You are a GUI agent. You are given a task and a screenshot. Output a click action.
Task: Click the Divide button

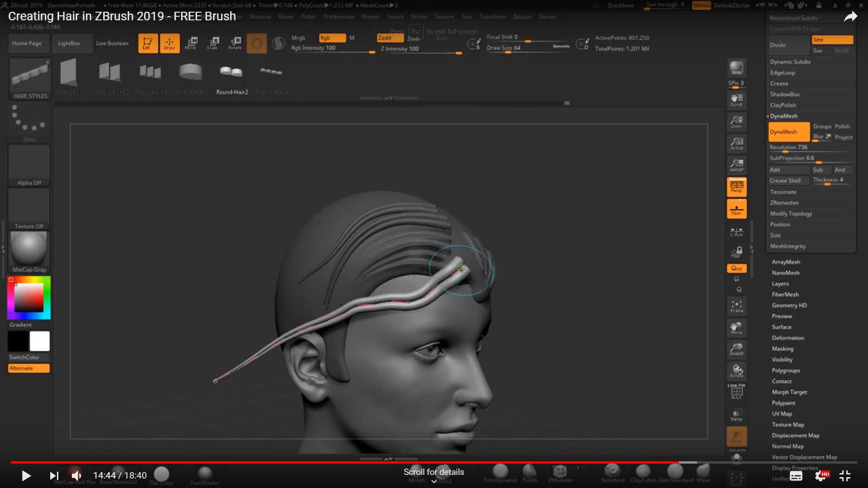(x=789, y=45)
